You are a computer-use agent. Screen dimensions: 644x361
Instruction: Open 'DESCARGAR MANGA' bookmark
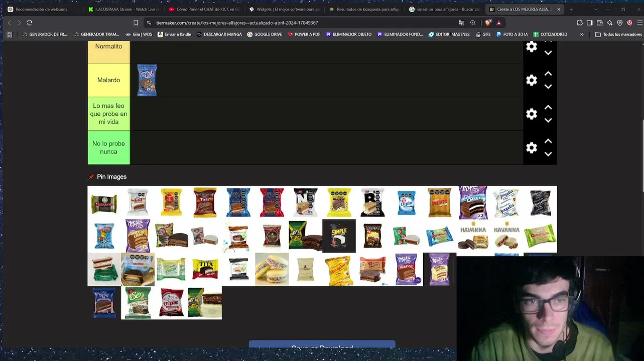(x=219, y=35)
